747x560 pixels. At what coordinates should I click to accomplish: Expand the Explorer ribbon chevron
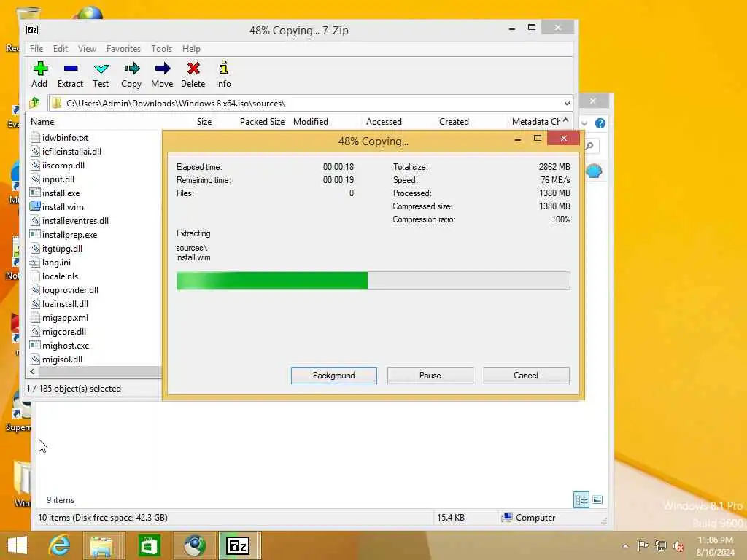(584, 123)
